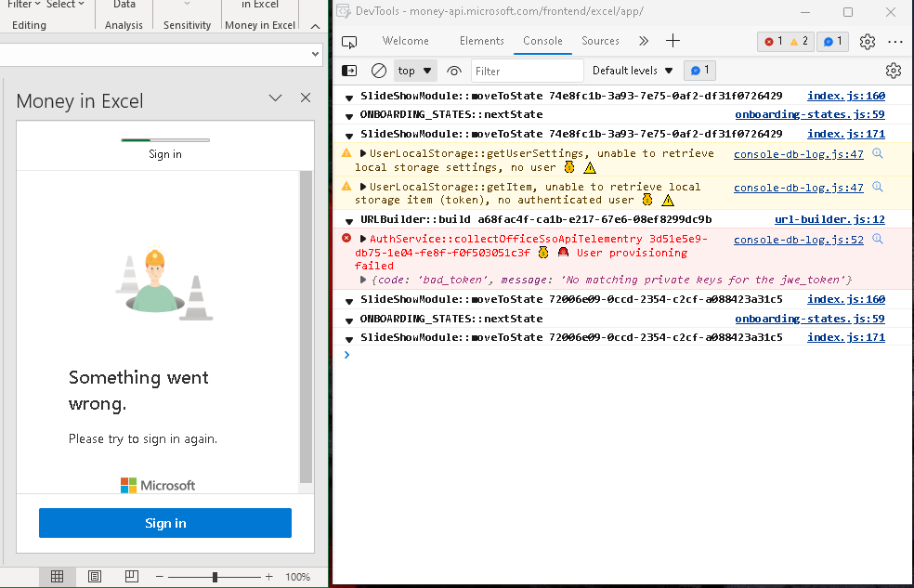Switch to the Sources tab
Screen dimensions: 914x588
[x=600, y=41]
